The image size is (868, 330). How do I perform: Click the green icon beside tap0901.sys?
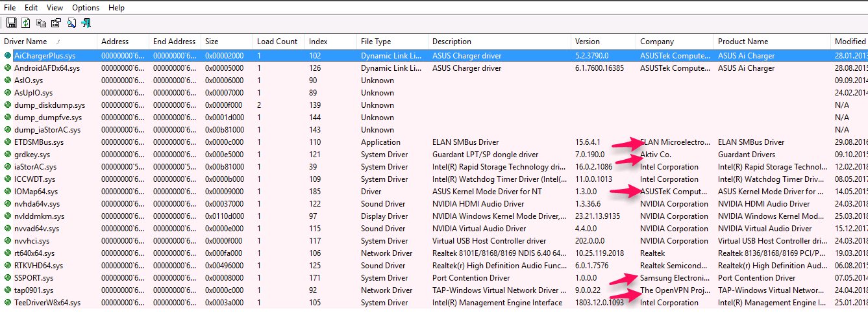pos(8,290)
